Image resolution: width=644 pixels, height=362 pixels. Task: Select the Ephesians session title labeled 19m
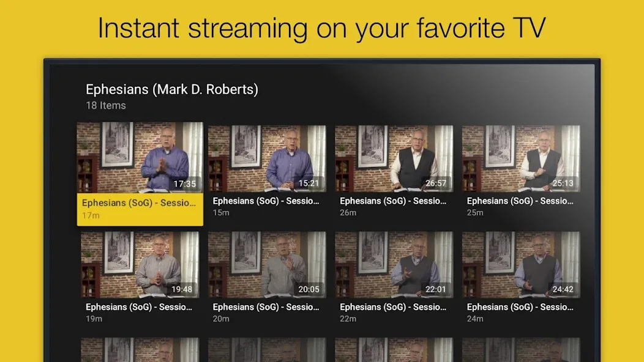139,307
